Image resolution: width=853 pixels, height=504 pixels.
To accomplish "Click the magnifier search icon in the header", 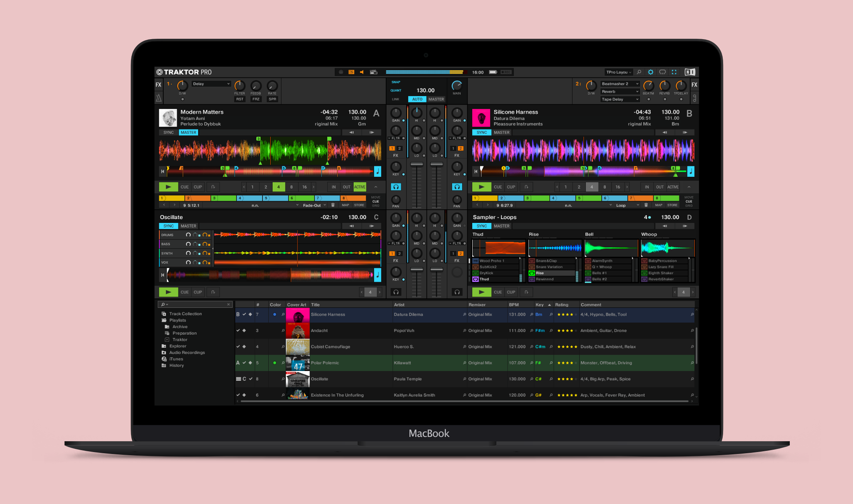I will (639, 72).
